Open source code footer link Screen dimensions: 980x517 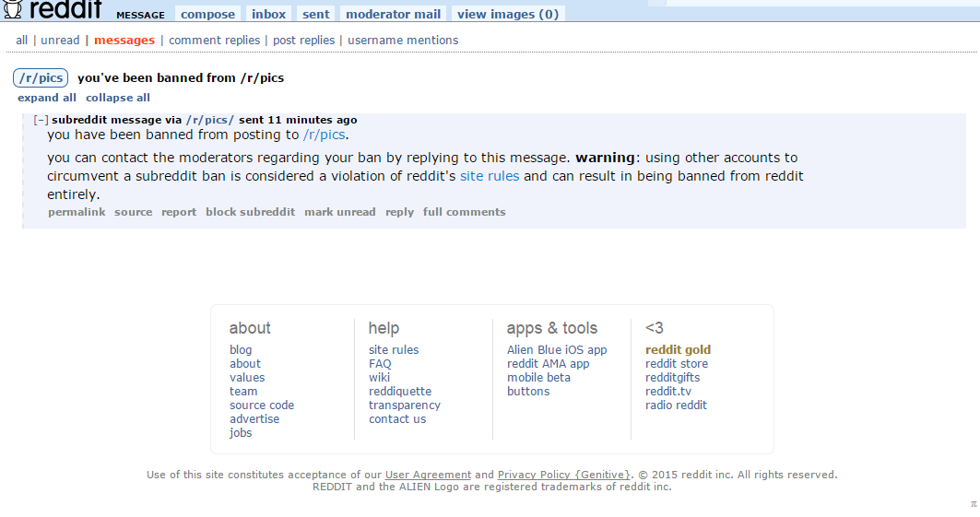tap(262, 405)
